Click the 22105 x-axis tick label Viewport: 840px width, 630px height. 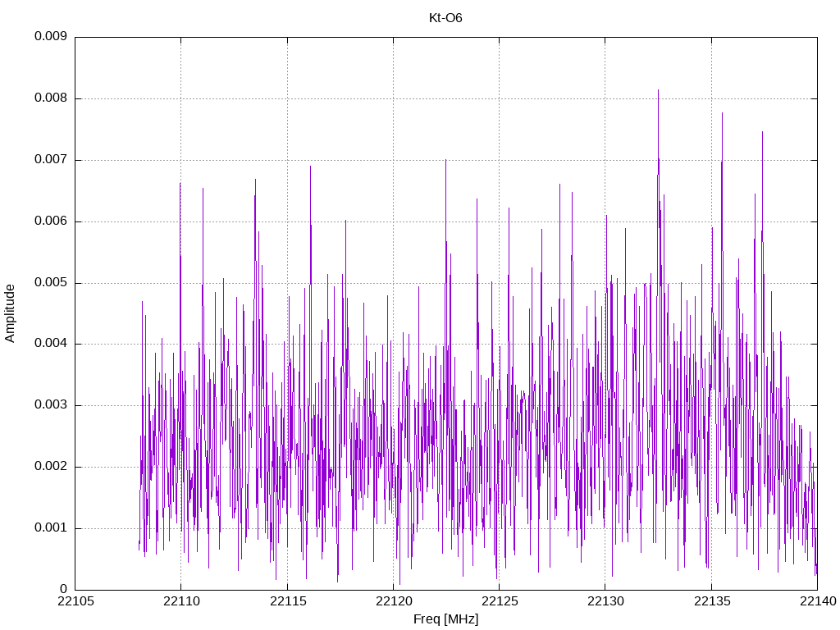[x=75, y=601]
